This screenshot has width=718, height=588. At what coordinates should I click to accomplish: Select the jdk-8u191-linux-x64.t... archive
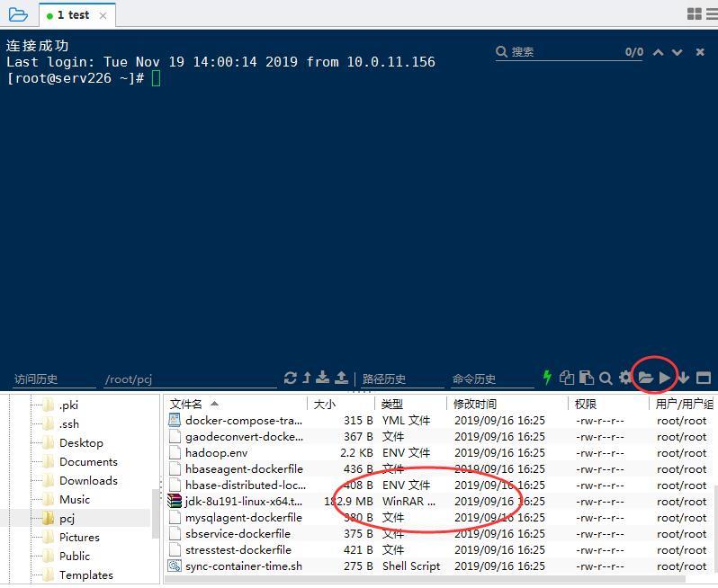244,502
